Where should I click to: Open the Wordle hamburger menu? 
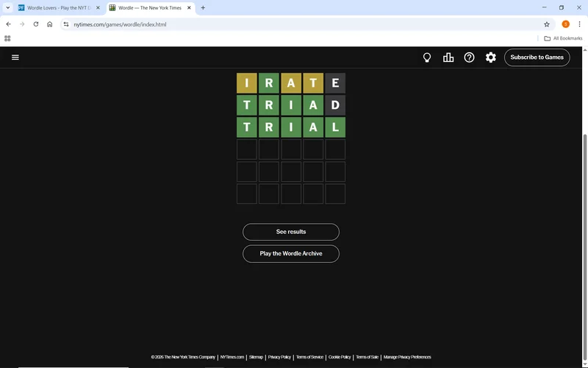point(15,57)
